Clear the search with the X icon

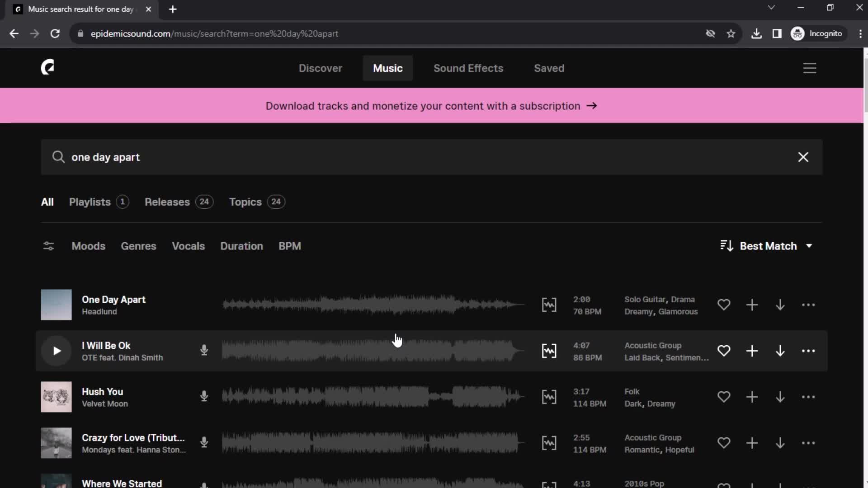tap(803, 157)
